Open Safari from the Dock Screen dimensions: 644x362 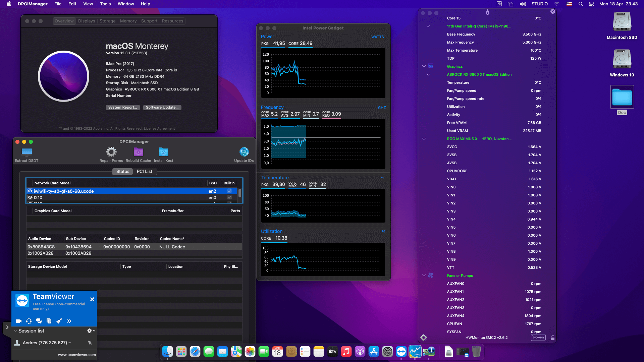[x=195, y=352]
